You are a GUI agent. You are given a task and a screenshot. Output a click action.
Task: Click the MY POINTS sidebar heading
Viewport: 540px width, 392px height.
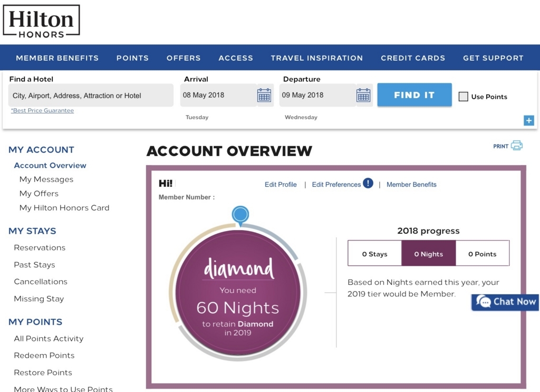35,322
